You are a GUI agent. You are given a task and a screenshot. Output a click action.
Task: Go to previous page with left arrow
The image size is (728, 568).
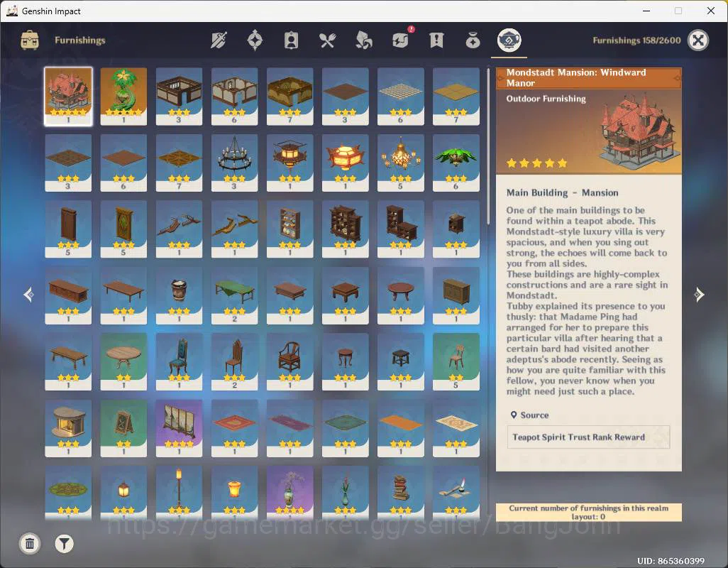coord(29,295)
